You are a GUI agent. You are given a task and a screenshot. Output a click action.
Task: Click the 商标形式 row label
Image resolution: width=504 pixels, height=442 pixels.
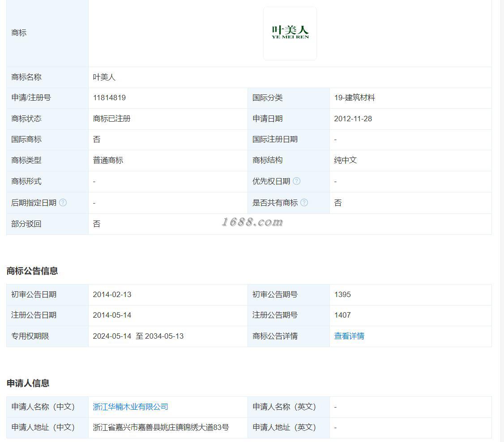(26, 182)
